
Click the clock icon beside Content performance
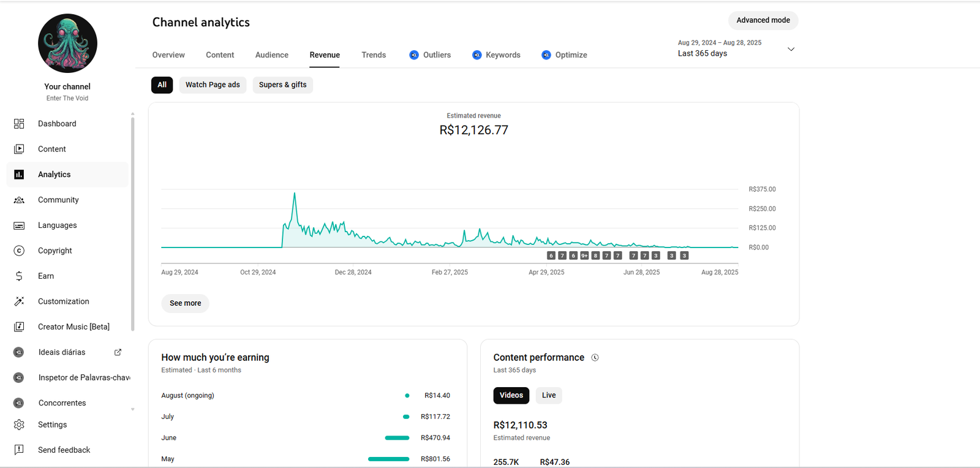click(595, 358)
